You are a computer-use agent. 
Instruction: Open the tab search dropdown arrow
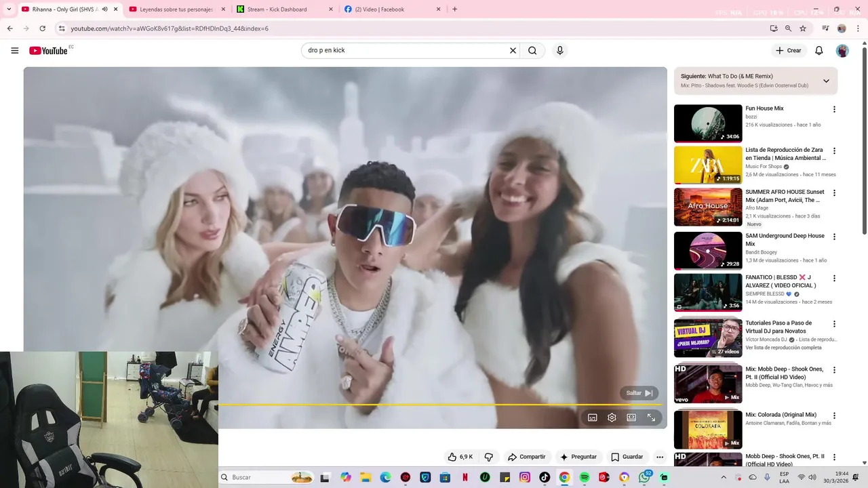pyautogui.click(x=8, y=9)
